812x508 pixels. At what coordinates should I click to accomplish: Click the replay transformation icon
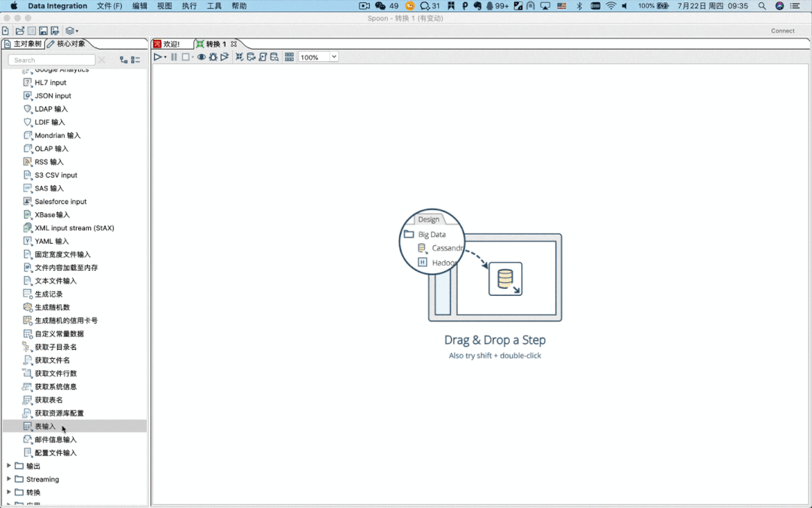(224, 57)
